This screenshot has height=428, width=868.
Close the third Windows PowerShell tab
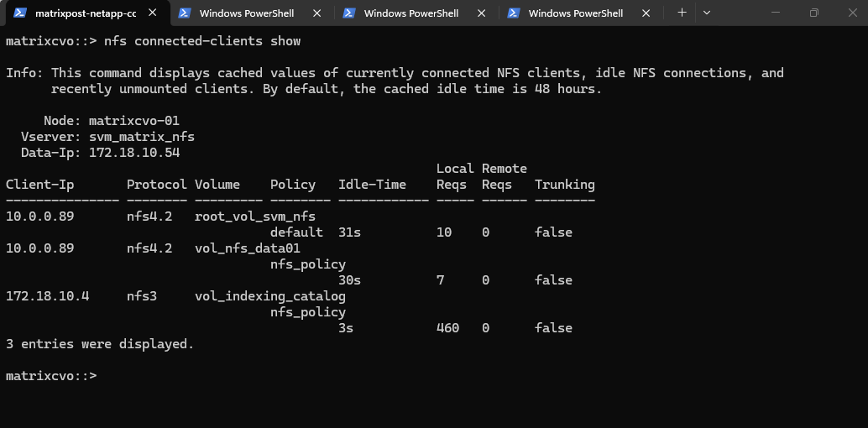(x=481, y=13)
